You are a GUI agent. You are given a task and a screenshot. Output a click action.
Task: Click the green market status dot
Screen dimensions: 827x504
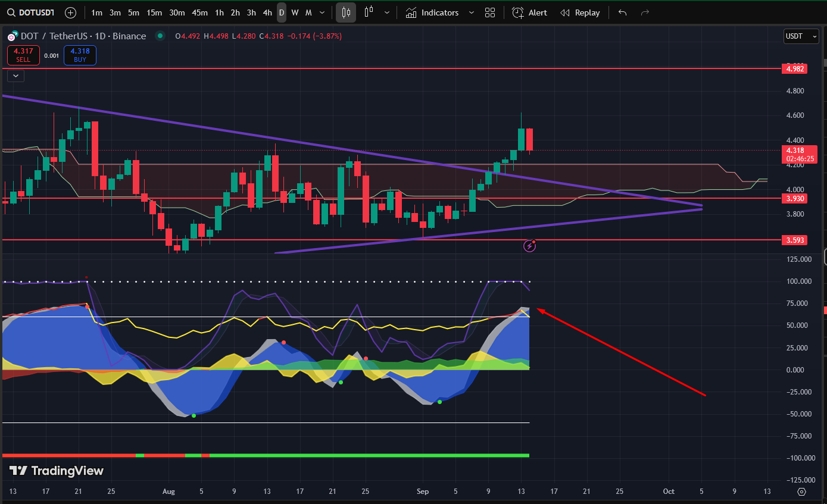160,36
